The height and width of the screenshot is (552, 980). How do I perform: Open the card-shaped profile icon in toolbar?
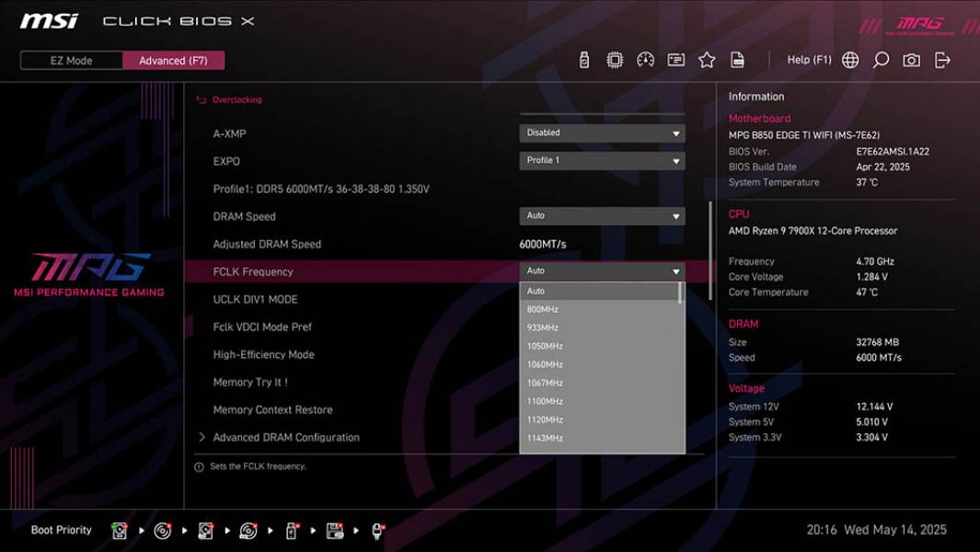pos(675,60)
